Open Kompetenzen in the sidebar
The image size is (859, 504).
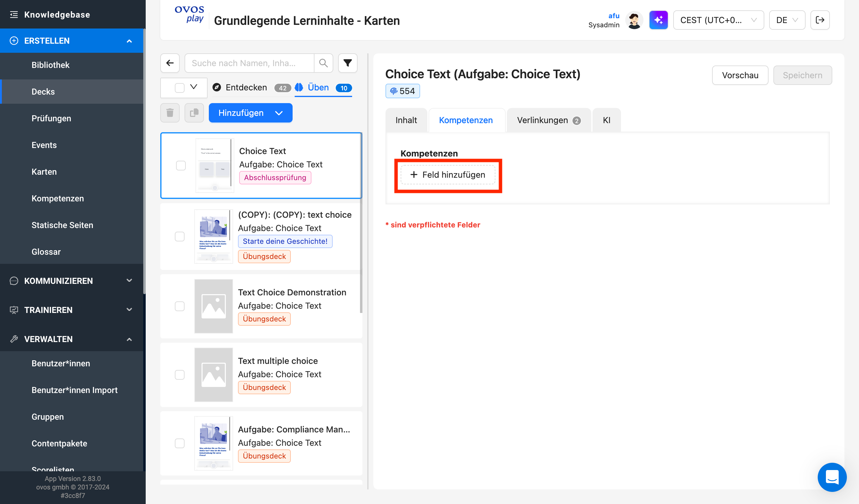tap(72, 198)
